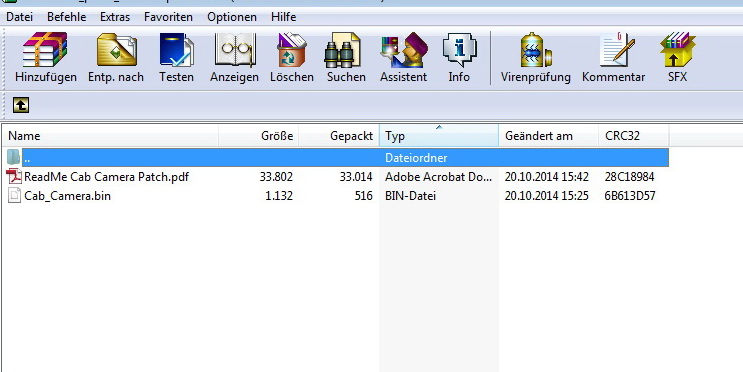This screenshot has height=372, width=743.
Task: Sort files by Größe column
Action: [259, 136]
